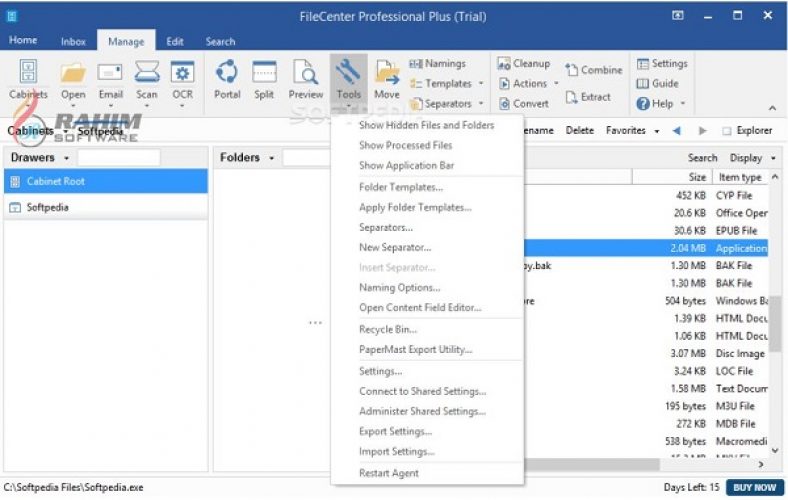788x500 pixels.
Task: Select the Softpedia drawer
Action: point(106,207)
